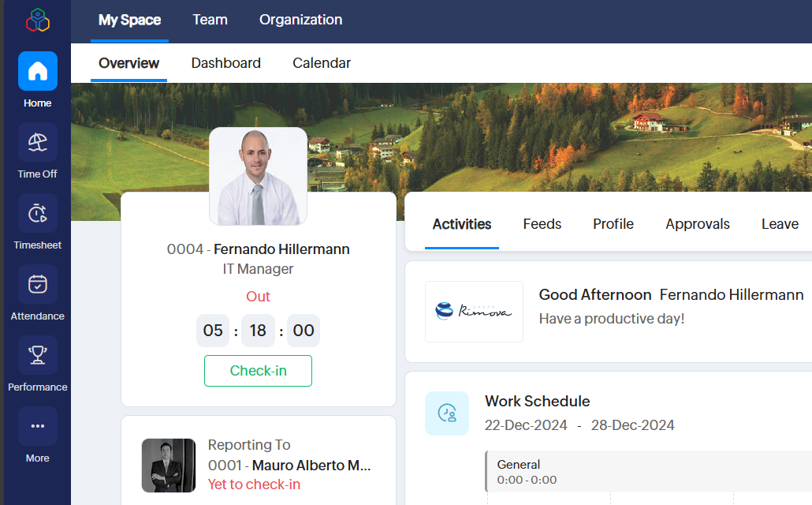812x505 pixels.
Task: Switch to the Organization tab
Action: pyautogui.click(x=300, y=20)
